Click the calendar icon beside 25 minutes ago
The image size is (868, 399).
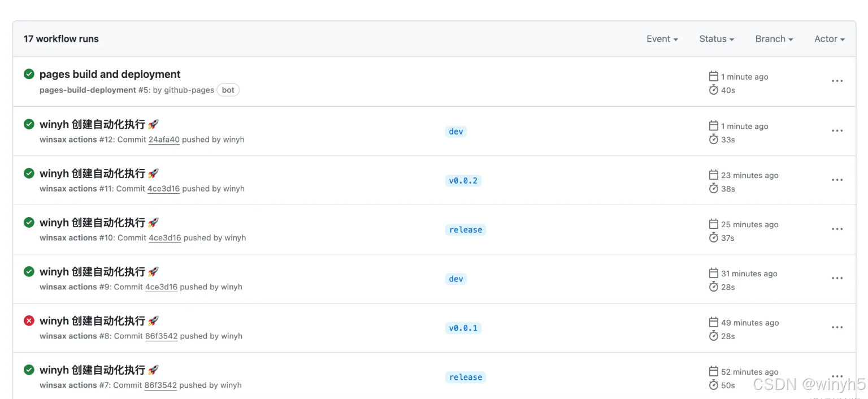point(714,224)
